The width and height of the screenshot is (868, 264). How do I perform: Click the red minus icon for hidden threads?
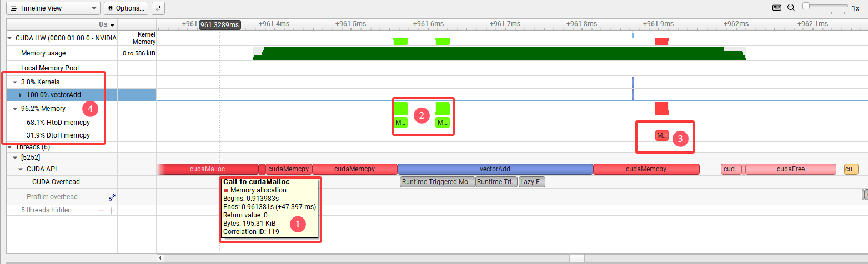click(x=101, y=211)
